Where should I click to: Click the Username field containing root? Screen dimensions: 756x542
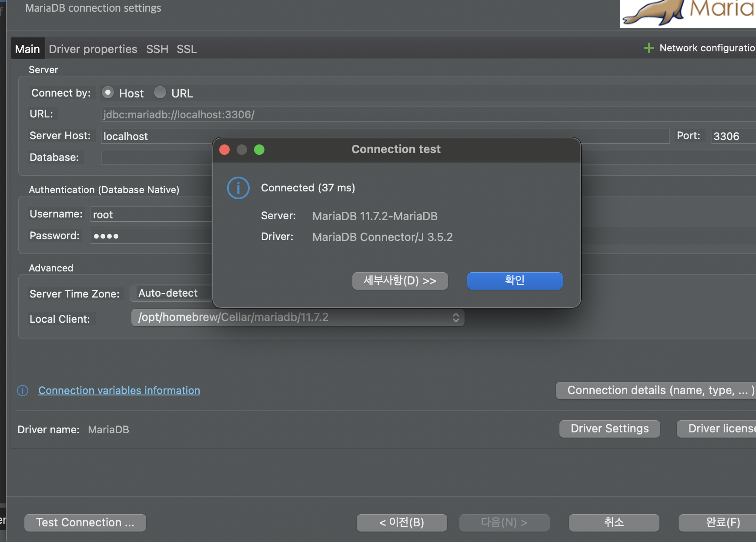pyautogui.click(x=151, y=214)
